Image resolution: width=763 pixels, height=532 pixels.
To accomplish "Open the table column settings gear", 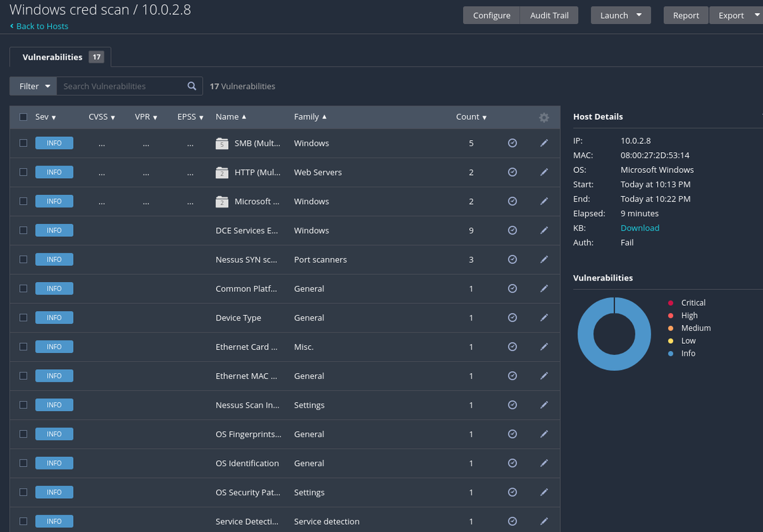I will [x=544, y=117].
